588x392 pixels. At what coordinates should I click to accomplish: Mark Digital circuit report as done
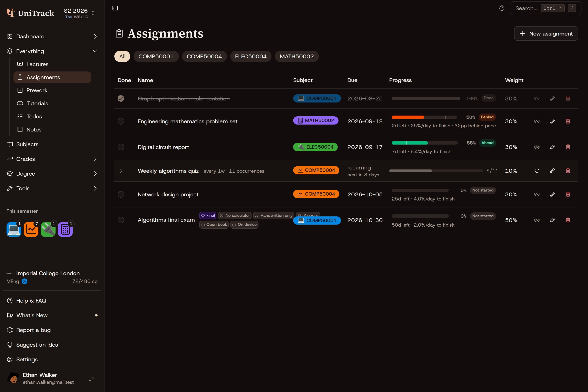point(121,147)
